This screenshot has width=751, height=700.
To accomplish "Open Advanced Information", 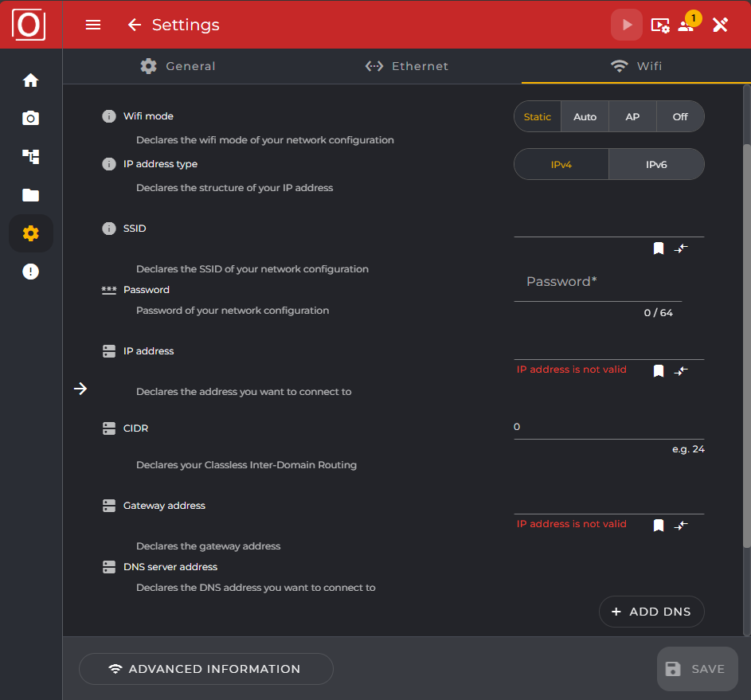I will tap(205, 669).
